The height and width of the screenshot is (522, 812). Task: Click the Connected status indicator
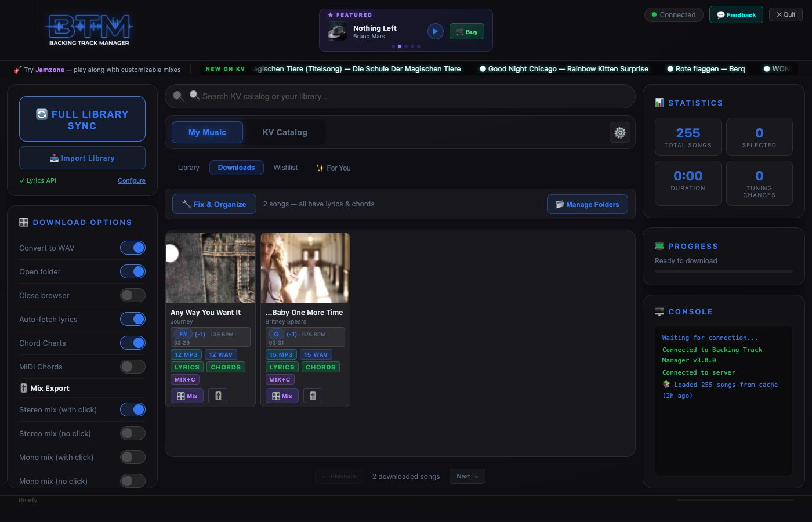pyautogui.click(x=674, y=14)
